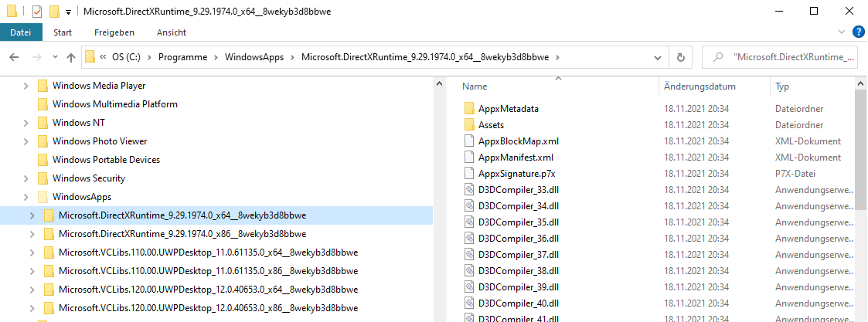Screen dimensions: 868x322
Task: Select Windows Portable Devices in tree
Action: (106, 160)
